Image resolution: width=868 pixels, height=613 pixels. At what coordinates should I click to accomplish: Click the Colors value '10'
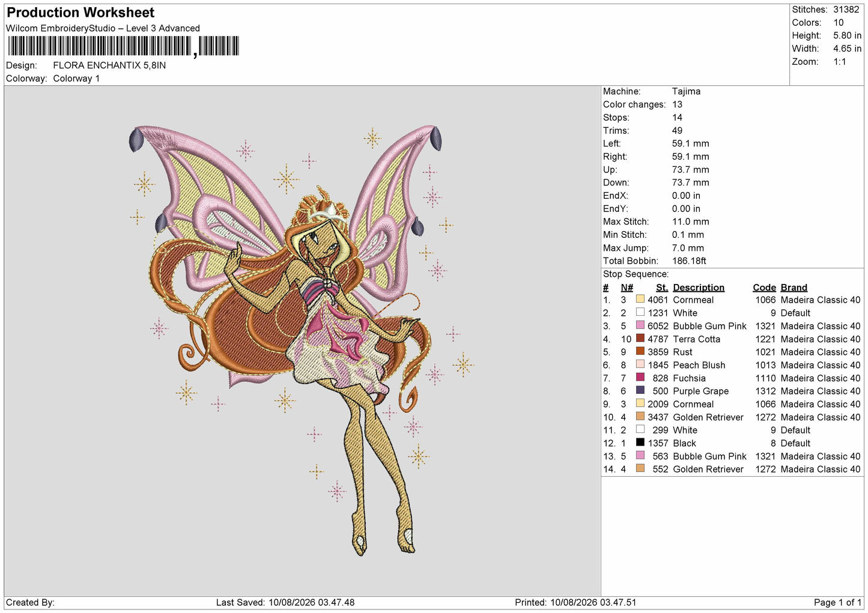tap(839, 23)
